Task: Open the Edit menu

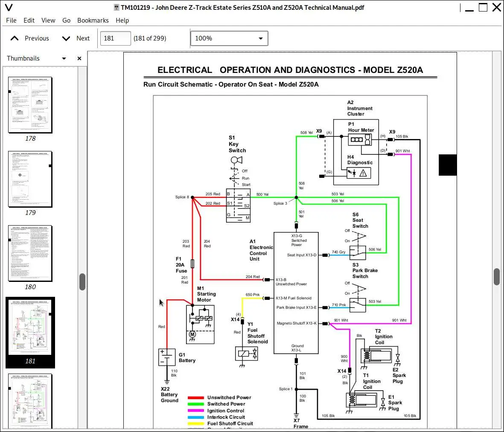Action: pos(29,20)
